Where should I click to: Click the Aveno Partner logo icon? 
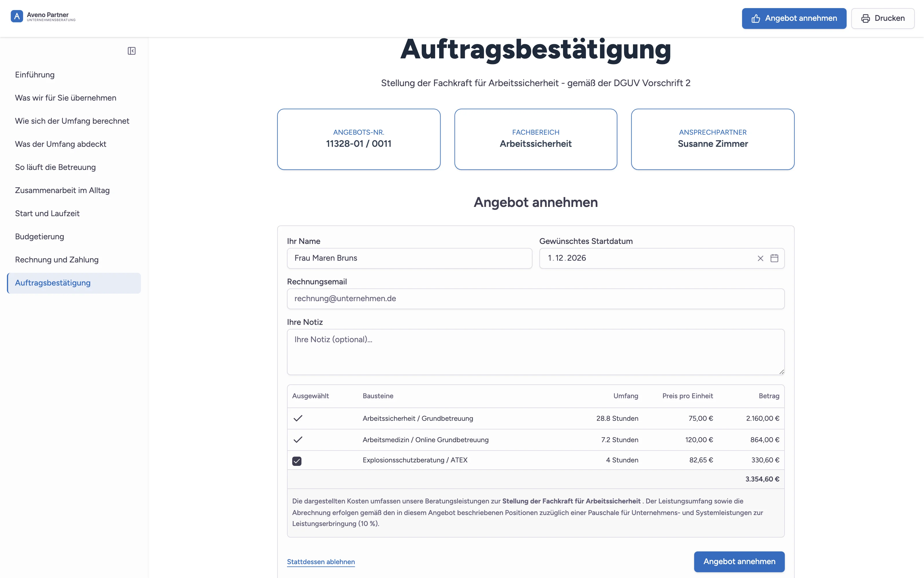(17, 16)
